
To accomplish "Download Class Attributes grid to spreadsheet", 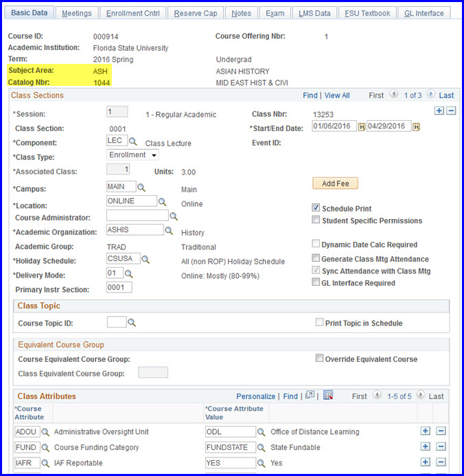I will pos(328,395).
